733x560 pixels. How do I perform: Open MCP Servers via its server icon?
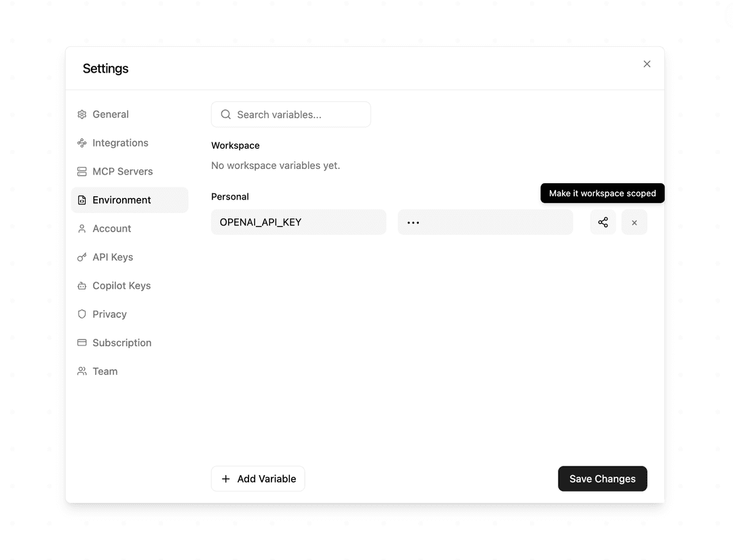81,171
